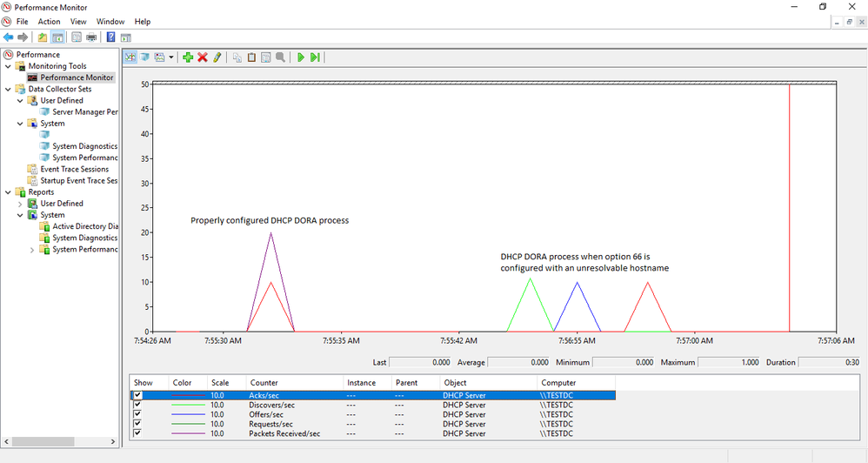Click the blue Back arrow icon
Screen dimensions: 868x463
point(9,37)
